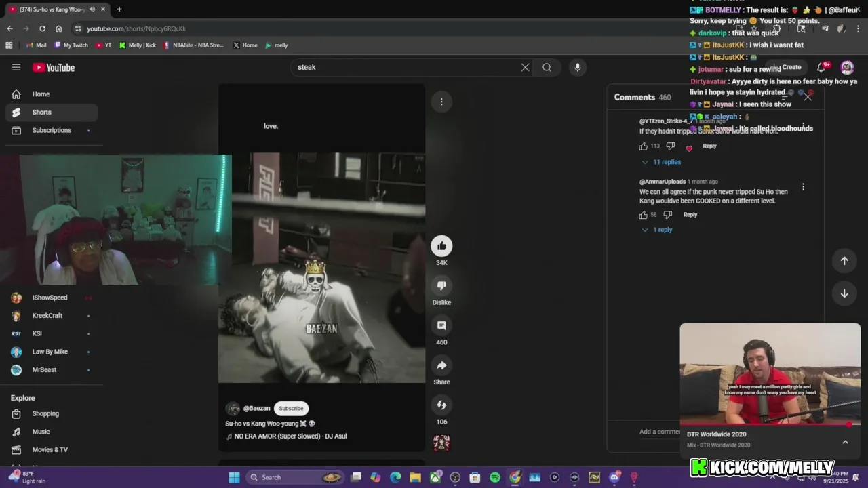Expand 1 reply under the AmmarUploads comment
868x488 pixels.
pyautogui.click(x=656, y=230)
